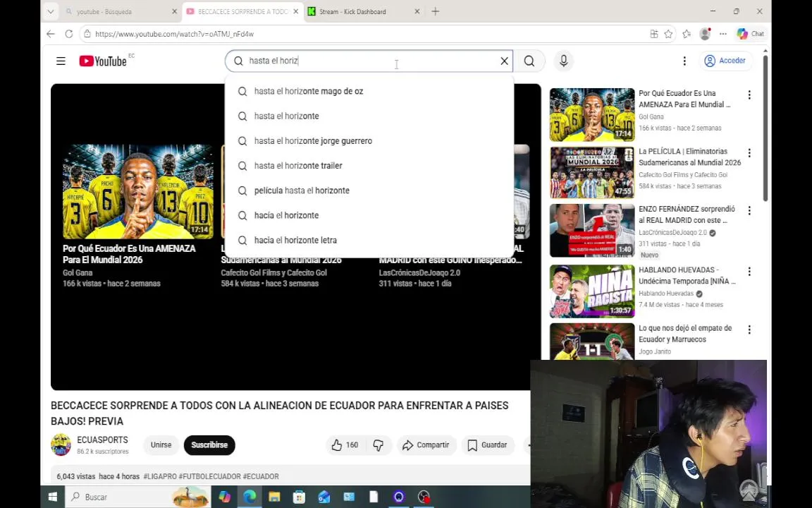The width and height of the screenshot is (812, 508).
Task: Open Microsoft Store from taskbar
Action: click(300, 497)
